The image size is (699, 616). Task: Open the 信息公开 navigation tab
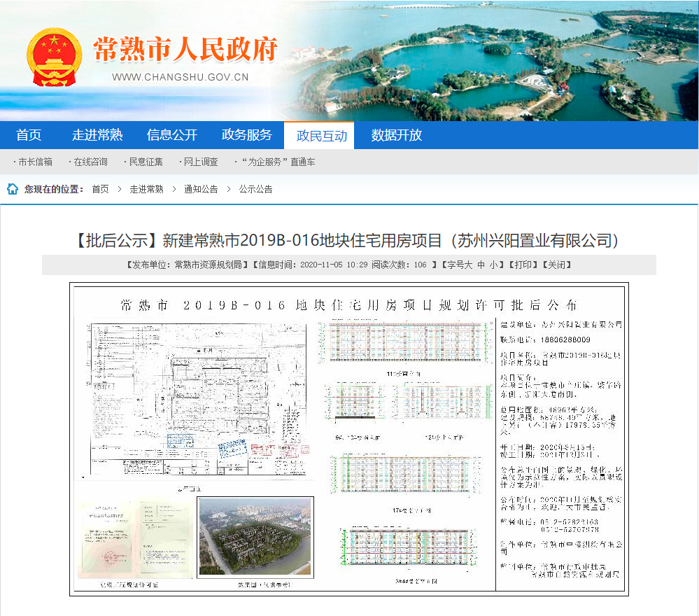tap(172, 134)
